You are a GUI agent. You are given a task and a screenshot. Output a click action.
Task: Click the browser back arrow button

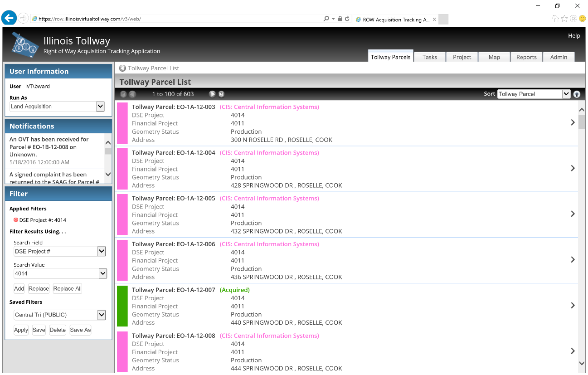tap(9, 18)
